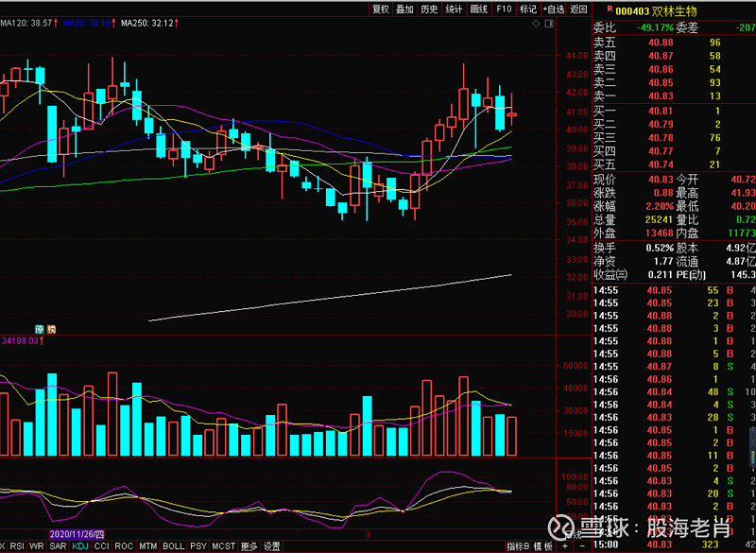The width and height of the screenshot is (756, 553).
Task: Click the 换手 0.52% value
Action: coord(660,249)
